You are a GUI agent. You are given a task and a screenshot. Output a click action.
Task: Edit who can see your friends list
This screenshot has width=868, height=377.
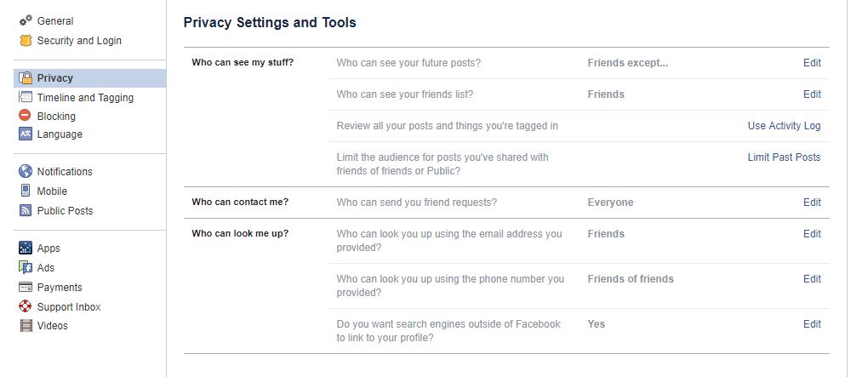click(x=812, y=94)
